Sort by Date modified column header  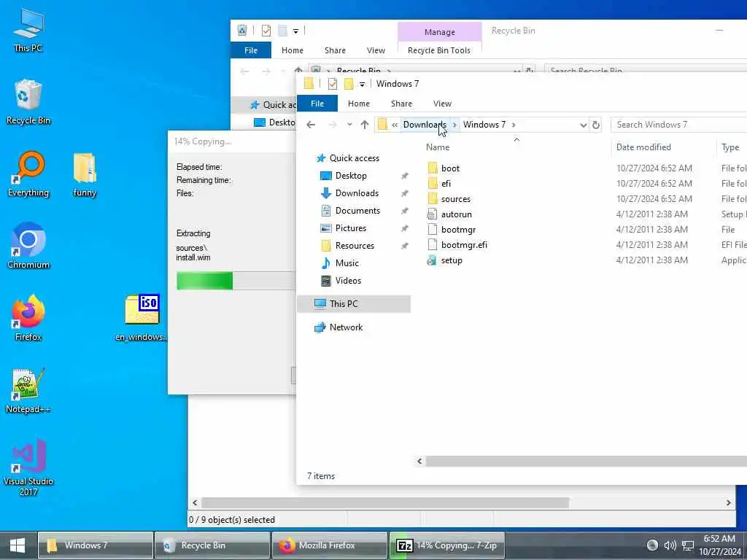pos(643,147)
